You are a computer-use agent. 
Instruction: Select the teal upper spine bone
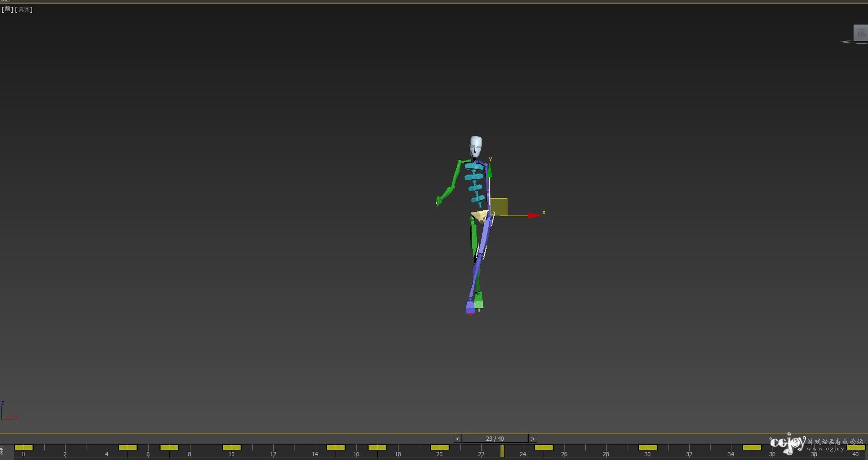(x=474, y=166)
